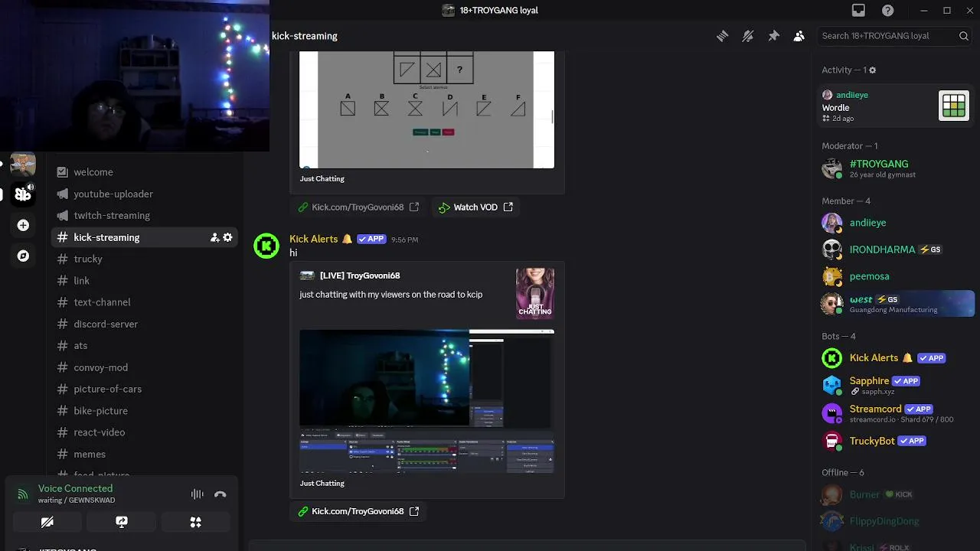Open the react-video channel
Image resolution: width=980 pixels, height=551 pixels.
(145, 432)
